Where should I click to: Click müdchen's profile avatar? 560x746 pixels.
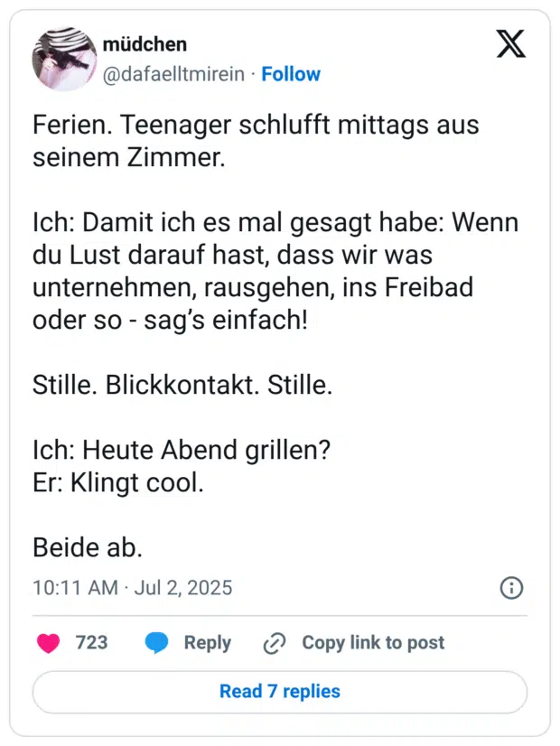point(63,58)
